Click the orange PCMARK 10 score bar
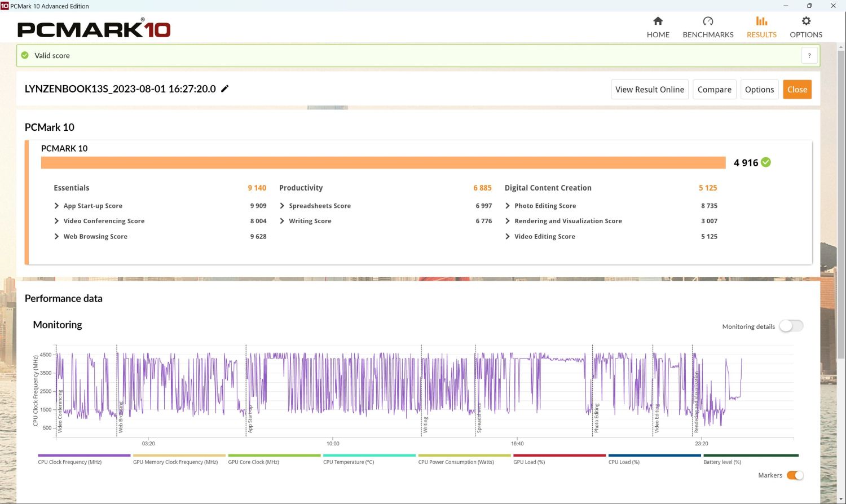The width and height of the screenshot is (846, 504). point(383,162)
